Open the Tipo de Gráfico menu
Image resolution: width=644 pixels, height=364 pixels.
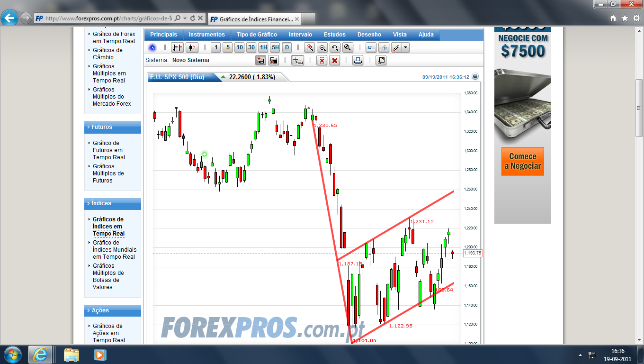257,35
